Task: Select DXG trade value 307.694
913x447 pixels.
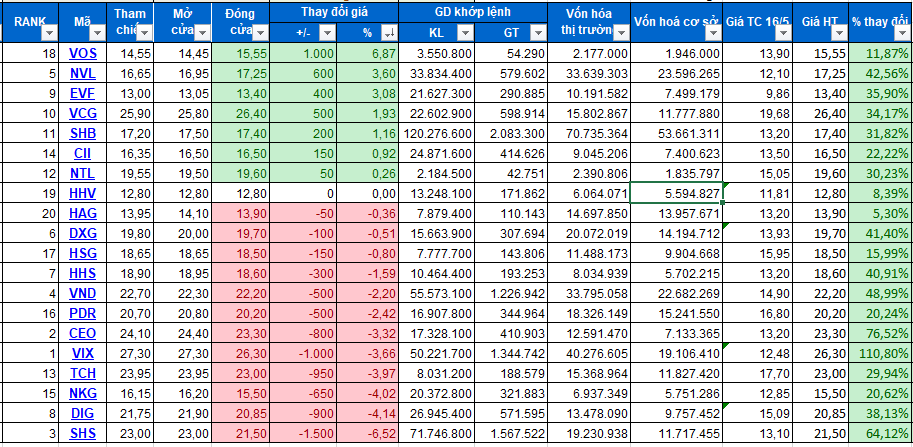Action: pos(511,233)
